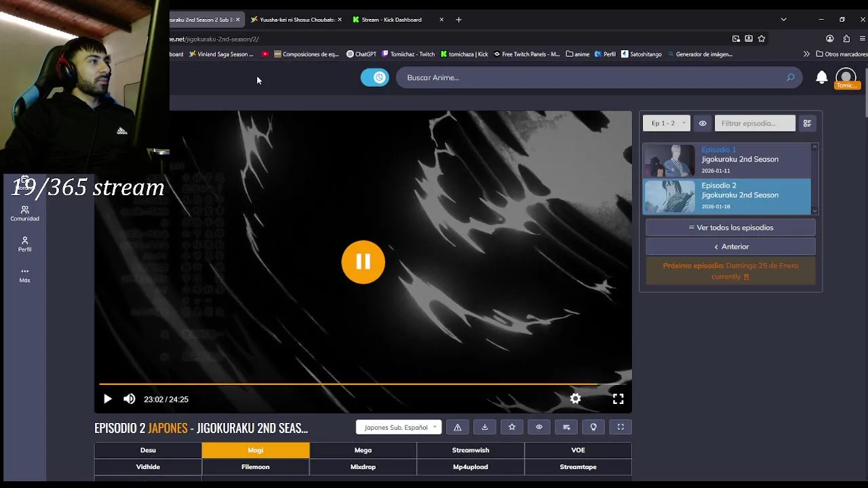Show more bookmarks with the double chevron
The width and height of the screenshot is (868, 488).
806,54
